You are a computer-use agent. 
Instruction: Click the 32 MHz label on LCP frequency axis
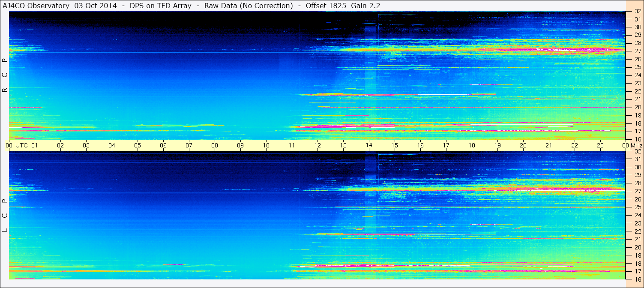[x=638, y=151]
